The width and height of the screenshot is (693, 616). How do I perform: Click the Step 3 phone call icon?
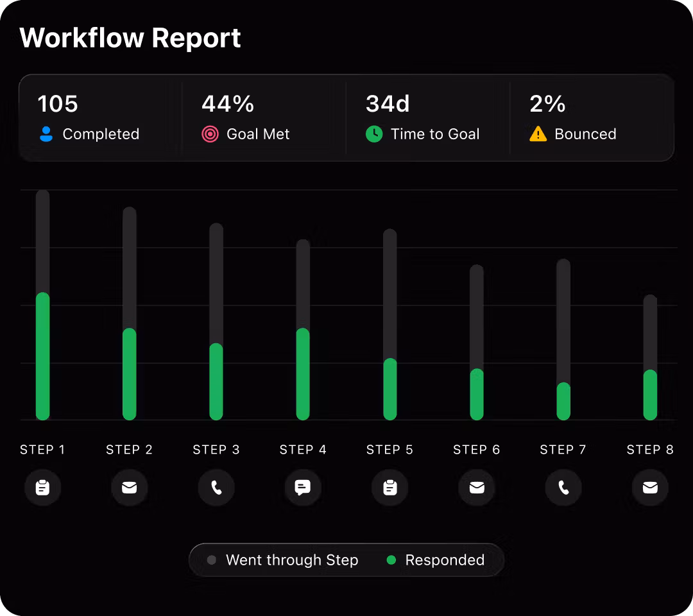click(216, 488)
